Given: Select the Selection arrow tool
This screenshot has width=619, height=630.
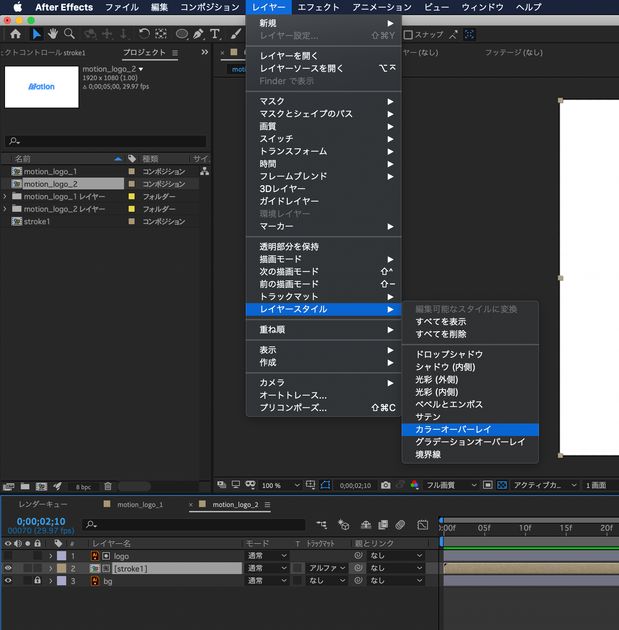Looking at the screenshot, I should click(x=36, y=34).
